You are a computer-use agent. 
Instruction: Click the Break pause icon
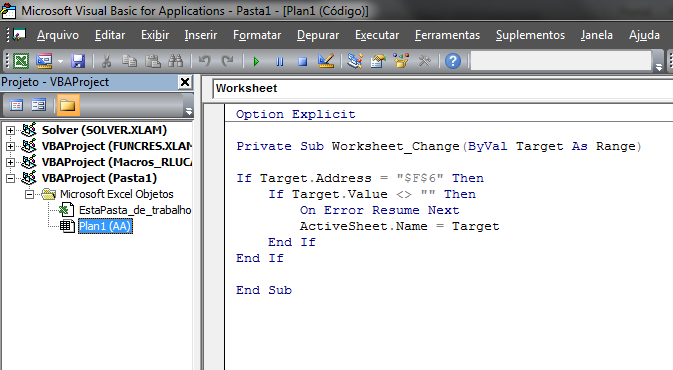[279, 61]
